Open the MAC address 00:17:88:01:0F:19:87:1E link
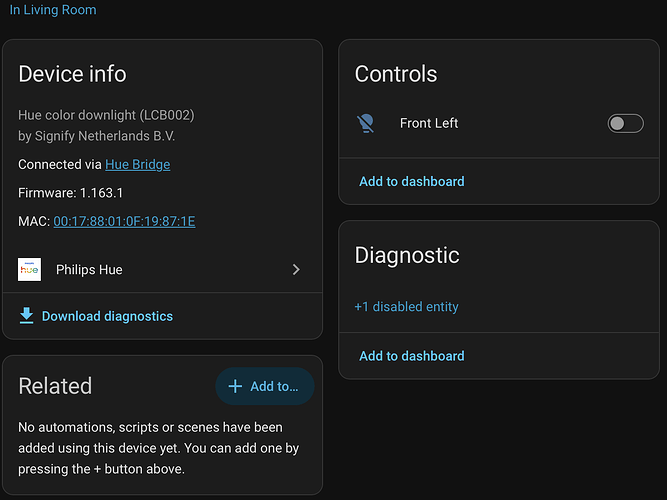This screenshot has height=500, width=667. pyautogui.click(x=124, y=221)
